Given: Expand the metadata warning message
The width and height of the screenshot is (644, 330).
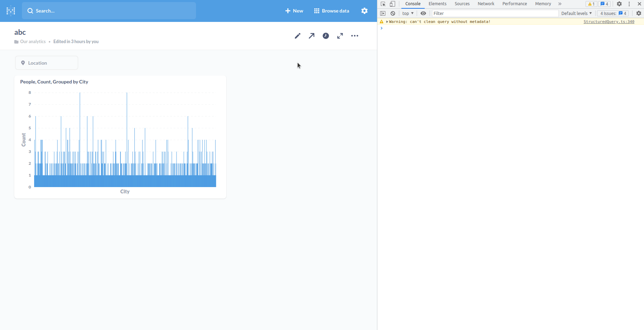Looking at the screenshot, I should coord(386,21).
